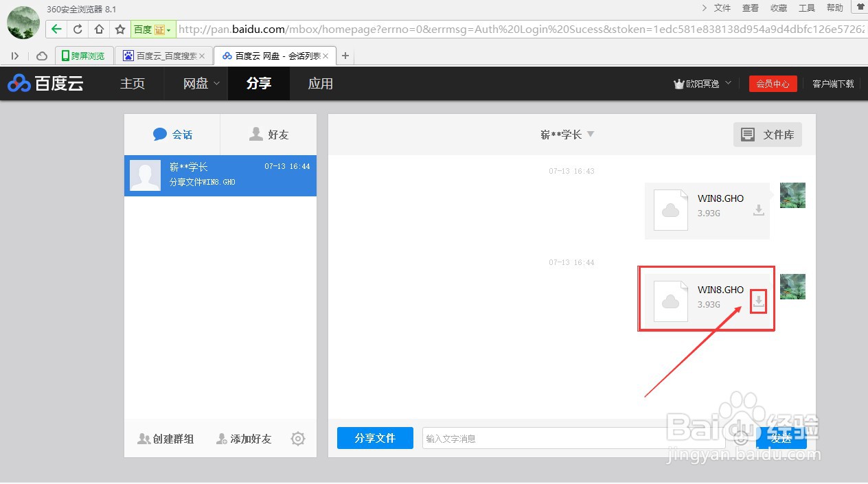Open the 文件 browser menu
The width and height of the screenshot is (868, 484).
coord(722,8)
